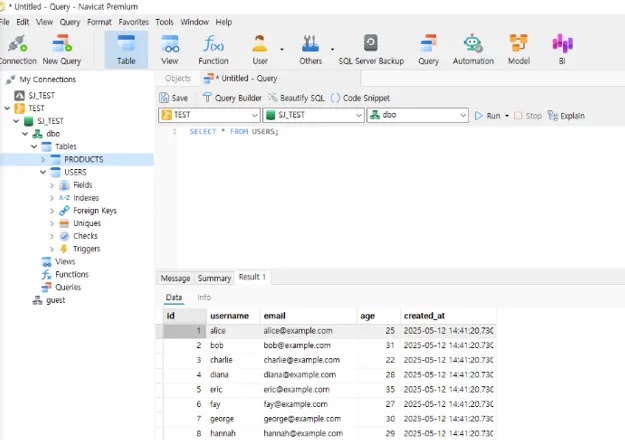Click the User toolbar icon
The image size is (625, 440).
click(260, 50)
